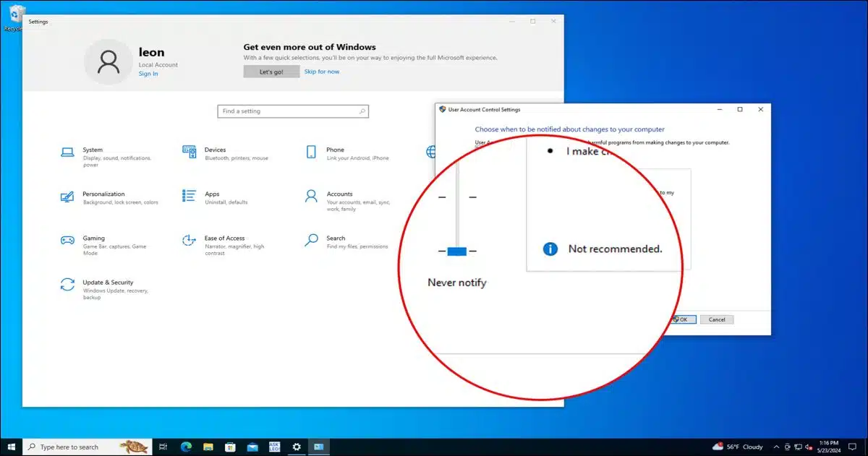Click the Devices category title text

[x=215, y=150]
